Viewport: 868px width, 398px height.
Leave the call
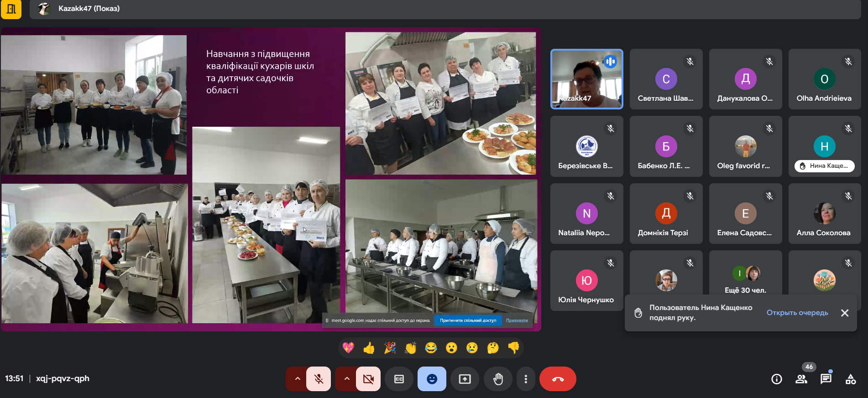point(558,379)
